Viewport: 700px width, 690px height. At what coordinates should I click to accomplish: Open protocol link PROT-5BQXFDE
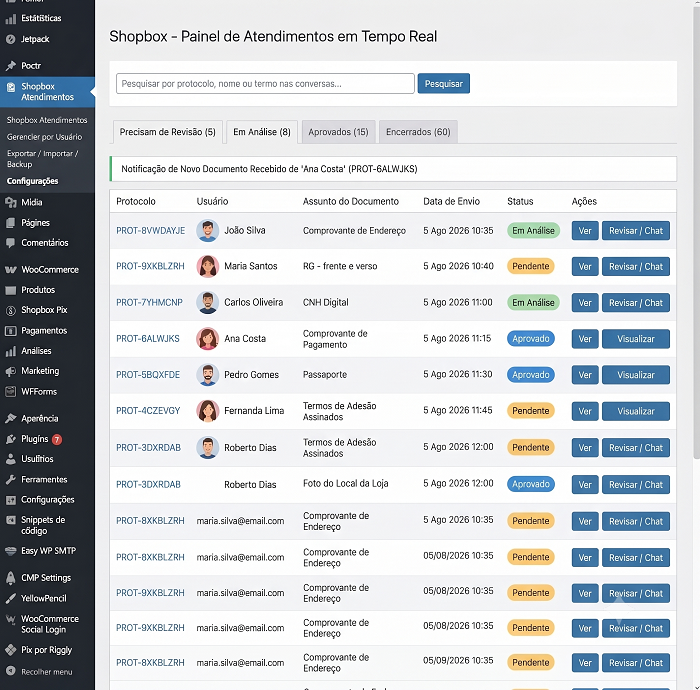coord(148,375)
